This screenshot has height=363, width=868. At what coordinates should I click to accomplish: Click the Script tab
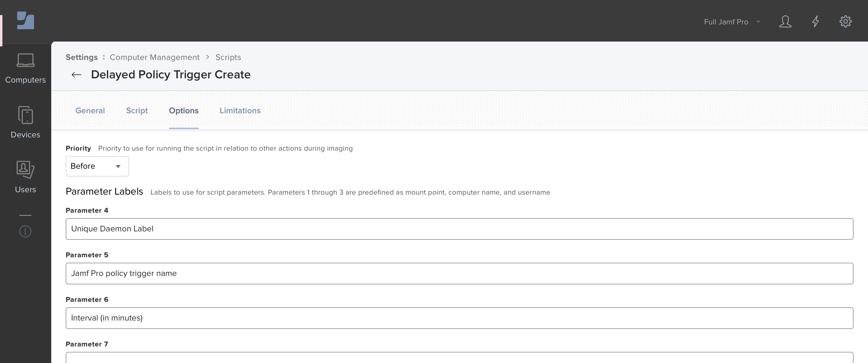point(137,110)
